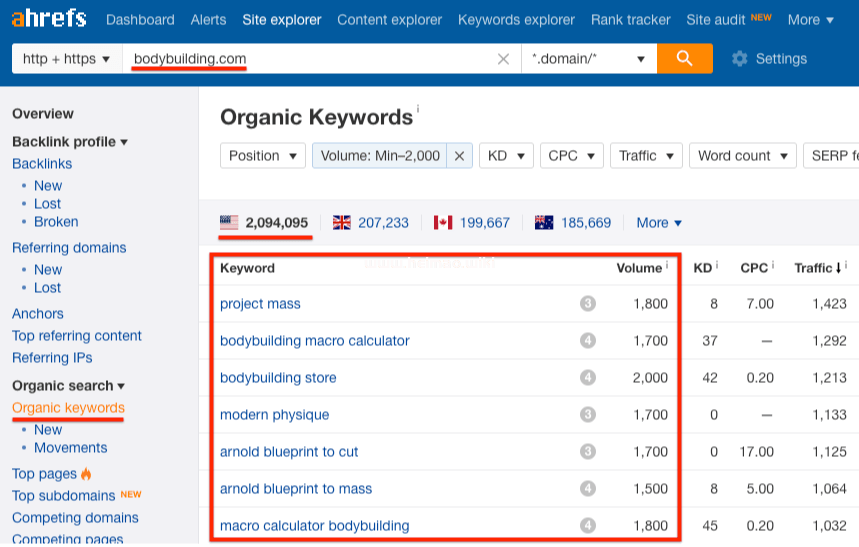Open Keywords explorer in top menu
Screen dimensions: 859x547
[x=516, y=20]
